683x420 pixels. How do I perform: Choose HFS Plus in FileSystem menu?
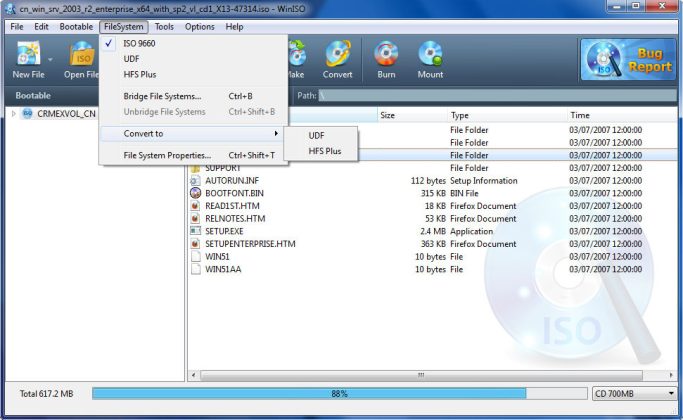pyautogui.click(x=139, y=74)
